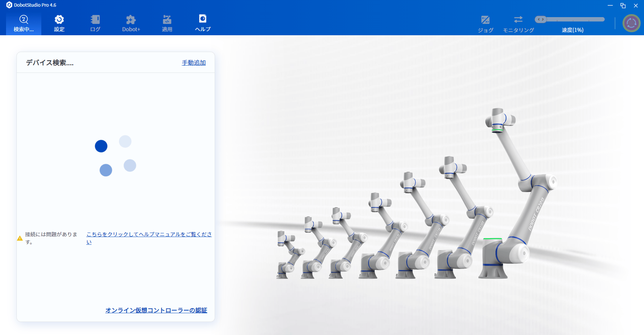
Task: Open the Dobot+ plugin puzzle icon
Action: 131,19
